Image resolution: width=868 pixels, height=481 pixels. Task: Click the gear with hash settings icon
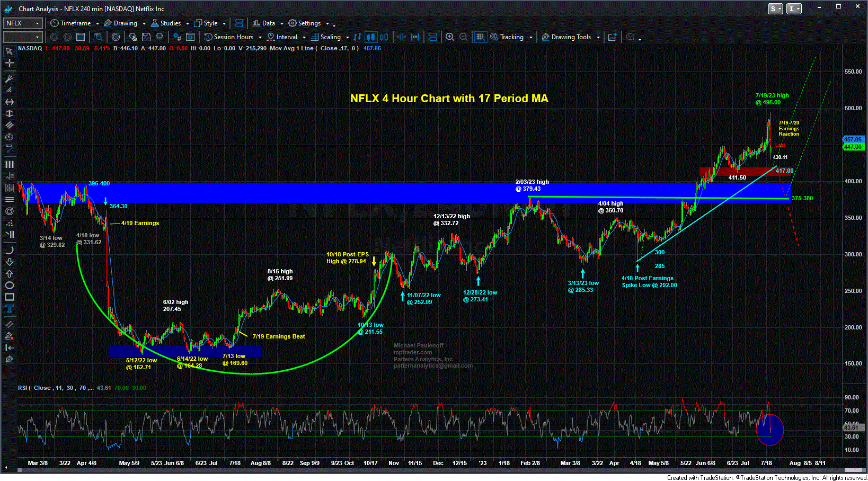pyautogui.click(x=177, y=37)
